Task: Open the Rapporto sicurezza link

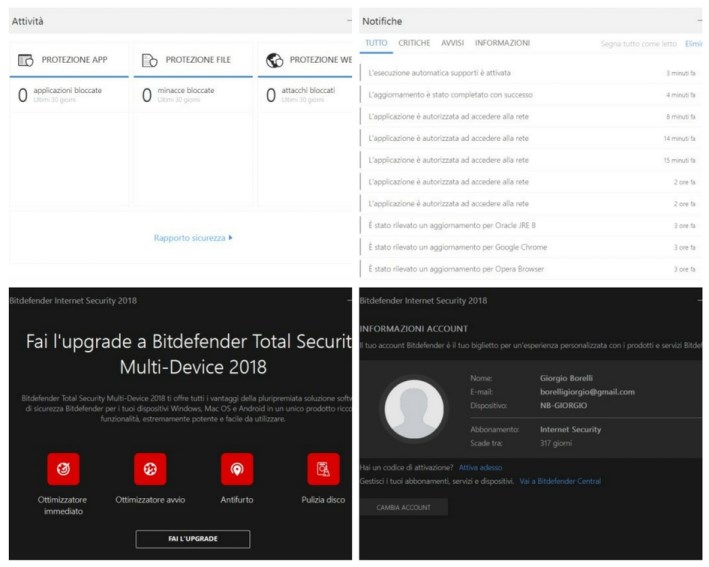Action: pyautogui.click(x=193, y=238)
